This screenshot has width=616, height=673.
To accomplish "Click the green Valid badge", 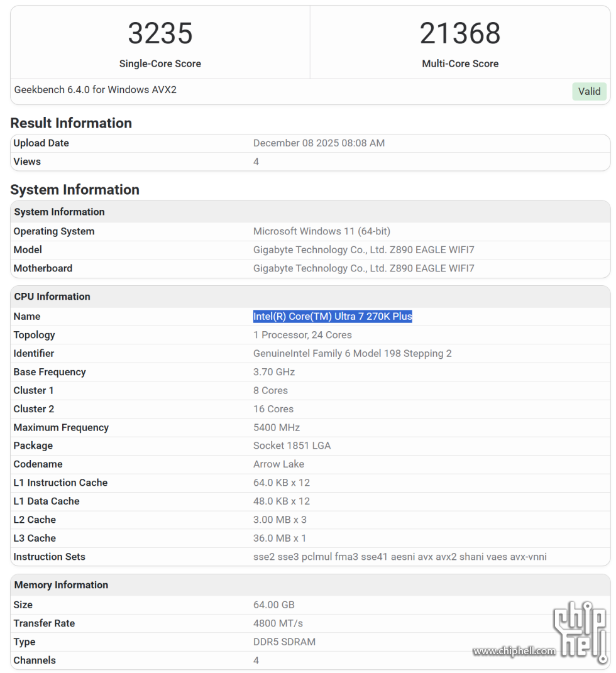I will click(x=589, y=91).
